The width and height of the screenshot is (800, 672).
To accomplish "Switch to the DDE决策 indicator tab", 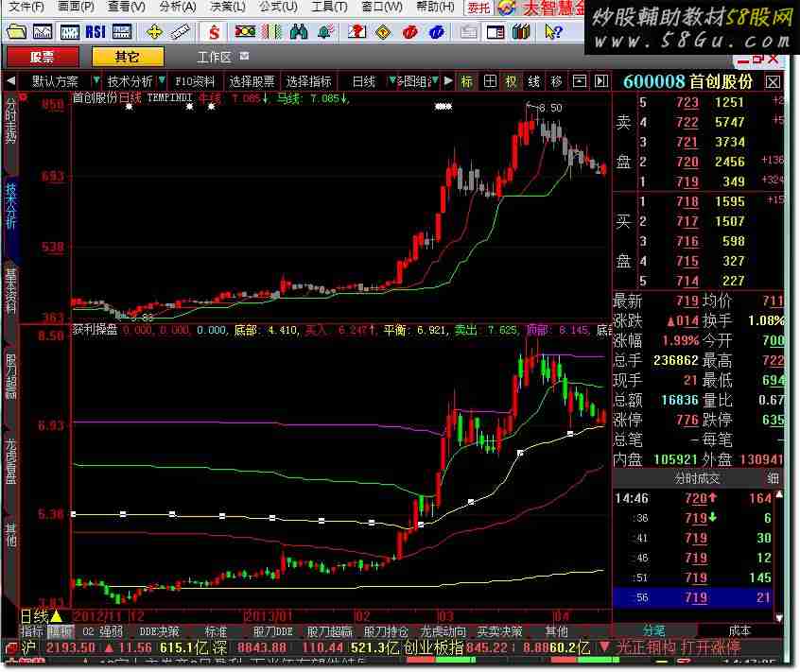I will pos(160,632).
